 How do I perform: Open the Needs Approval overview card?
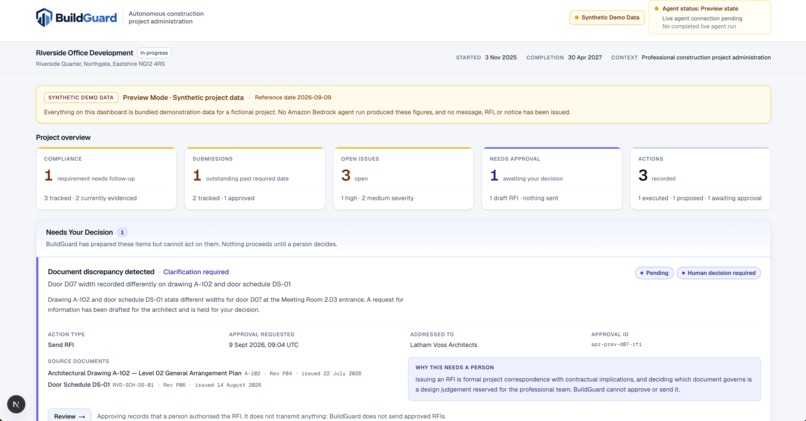(x=552, y=178)
